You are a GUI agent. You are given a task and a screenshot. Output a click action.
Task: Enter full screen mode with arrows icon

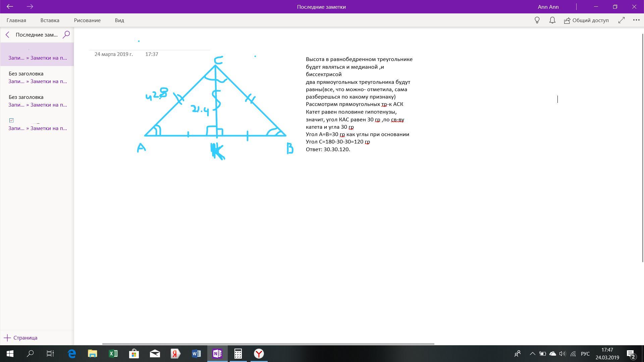[x=622, y=20]
